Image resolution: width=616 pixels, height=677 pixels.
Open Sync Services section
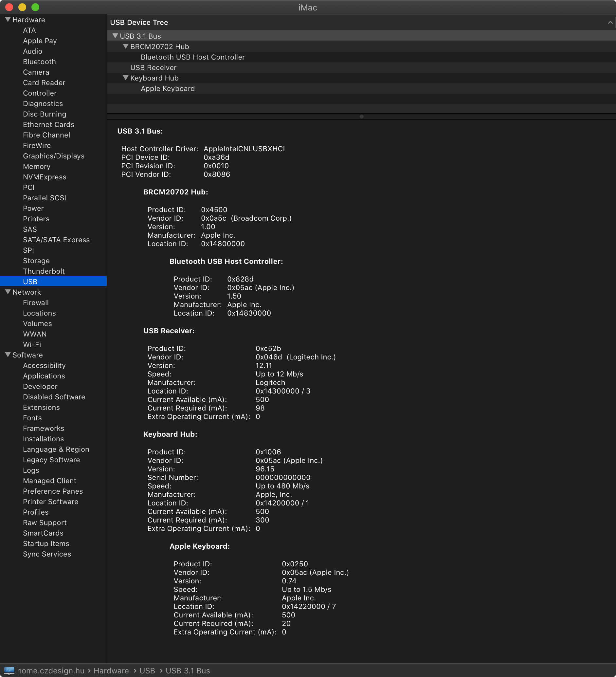[x=47, y=554]
